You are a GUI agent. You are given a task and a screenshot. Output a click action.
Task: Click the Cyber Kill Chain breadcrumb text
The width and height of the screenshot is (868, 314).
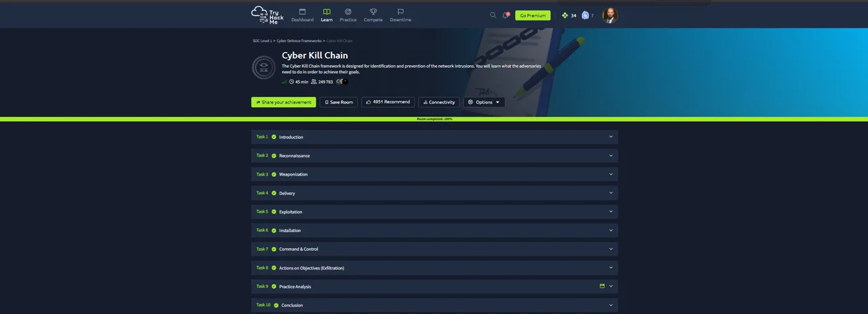(x=340, y=41)
